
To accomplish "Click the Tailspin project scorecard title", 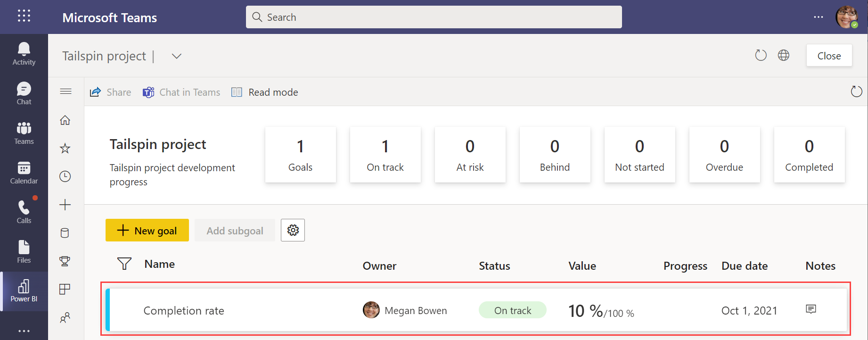I will (x=158, y=144).
